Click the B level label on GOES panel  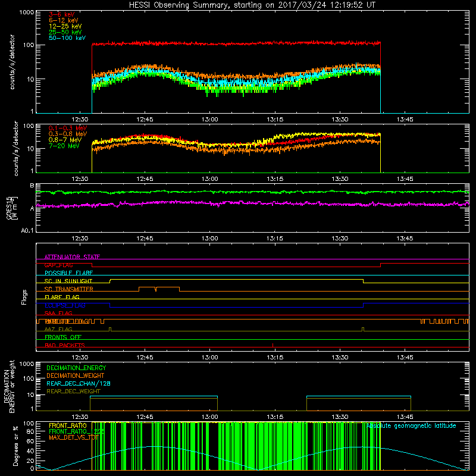32,186
